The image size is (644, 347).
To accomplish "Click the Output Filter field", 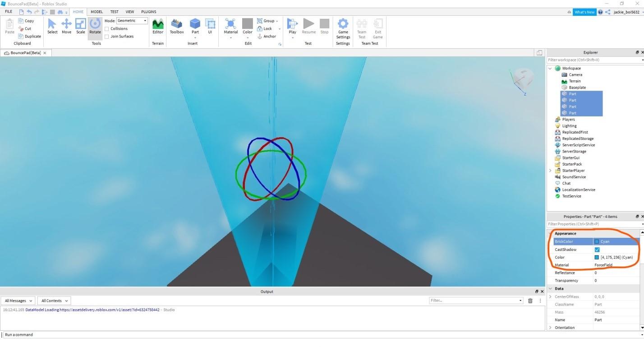I will click(476, 301).
